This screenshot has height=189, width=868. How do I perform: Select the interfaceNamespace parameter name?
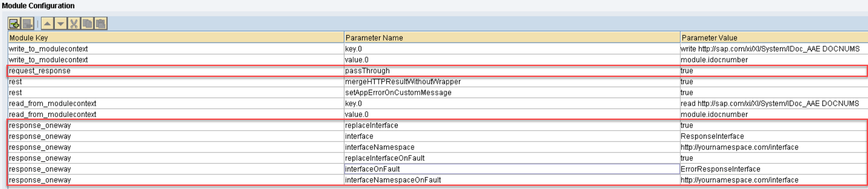pos(512,147)
